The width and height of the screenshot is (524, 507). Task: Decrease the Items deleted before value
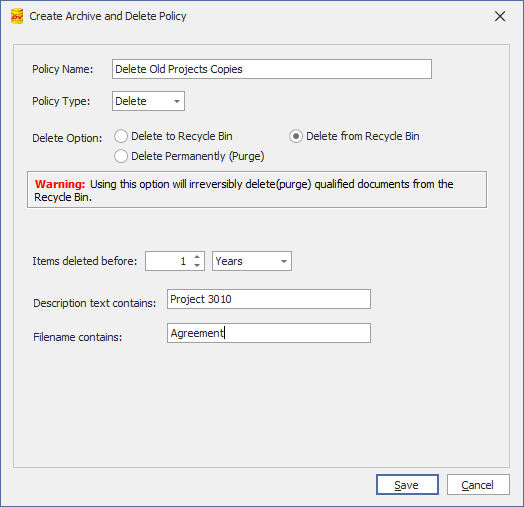(197, 265)
